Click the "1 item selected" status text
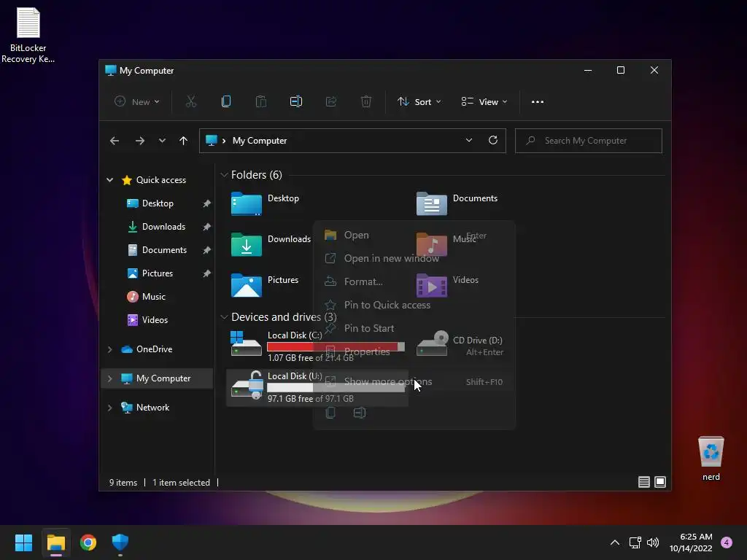Viewport: 747px width, 560px height. click(x=181, y=483)
